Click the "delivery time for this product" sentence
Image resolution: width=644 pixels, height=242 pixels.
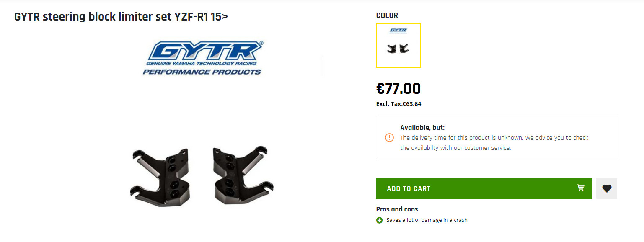(494, 138)
